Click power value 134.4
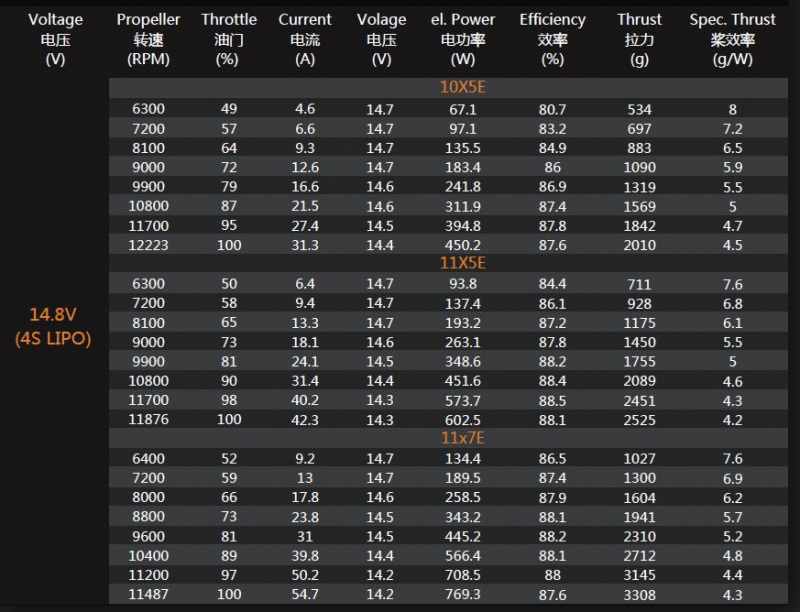The width and height of the screenshot is (800, 612). tap(463, 458)
